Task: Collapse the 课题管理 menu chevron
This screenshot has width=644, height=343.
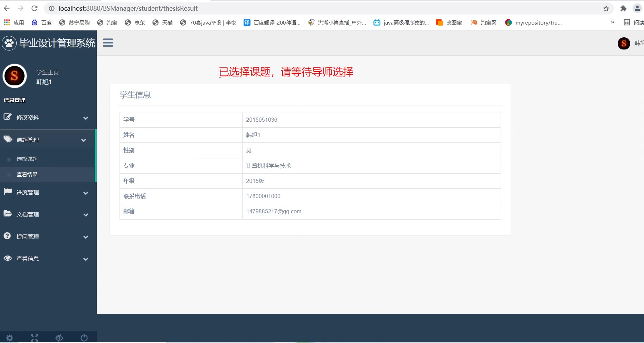Action: (84, 140)
